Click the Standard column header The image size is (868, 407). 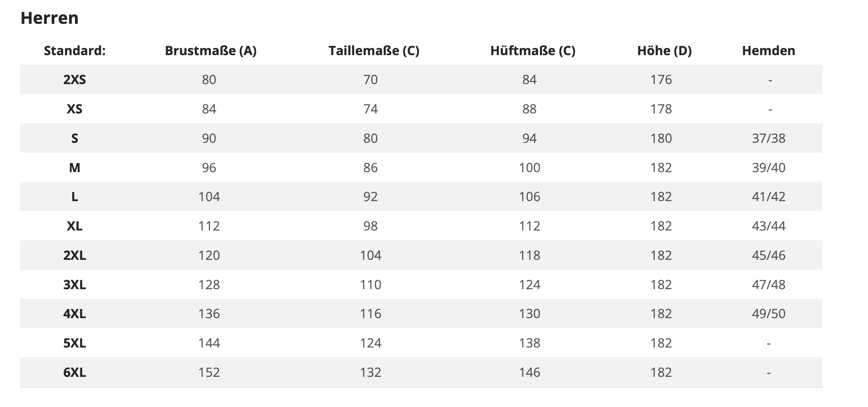coord(75,51)
